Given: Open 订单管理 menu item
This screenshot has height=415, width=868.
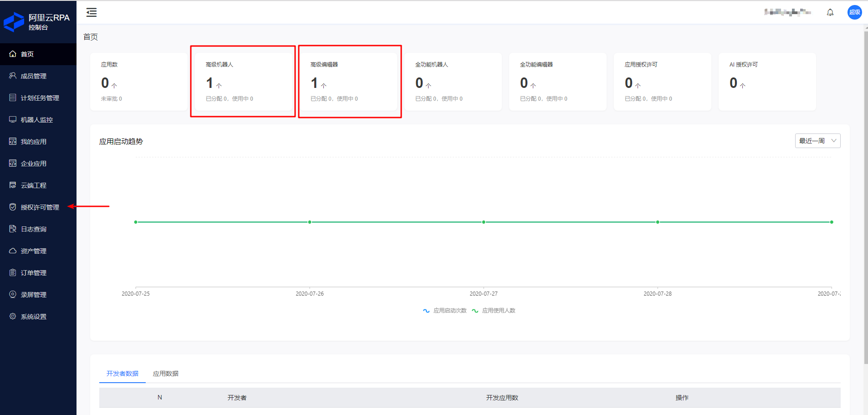Looking at the screenshot, I should pos(38,273).
